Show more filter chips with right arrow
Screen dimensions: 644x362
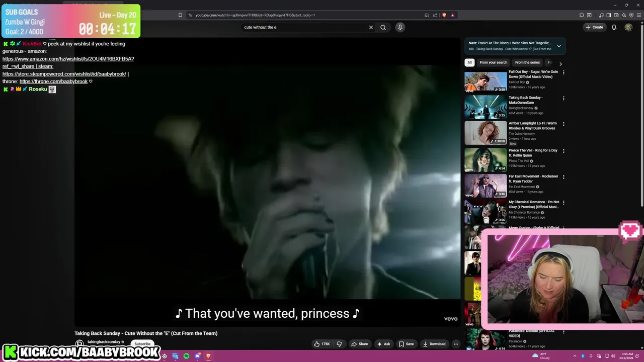[560, 64]
